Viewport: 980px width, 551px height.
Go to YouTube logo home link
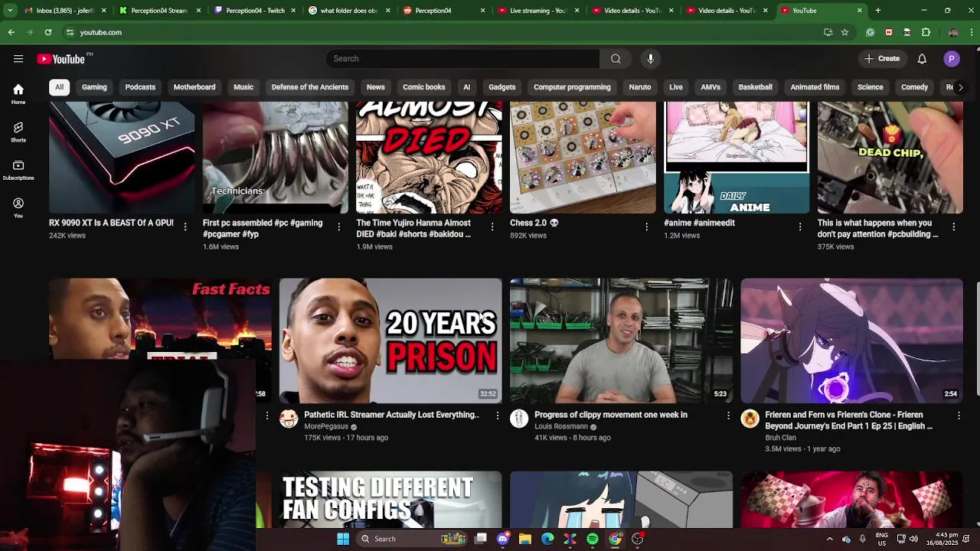tap(60, 59)
